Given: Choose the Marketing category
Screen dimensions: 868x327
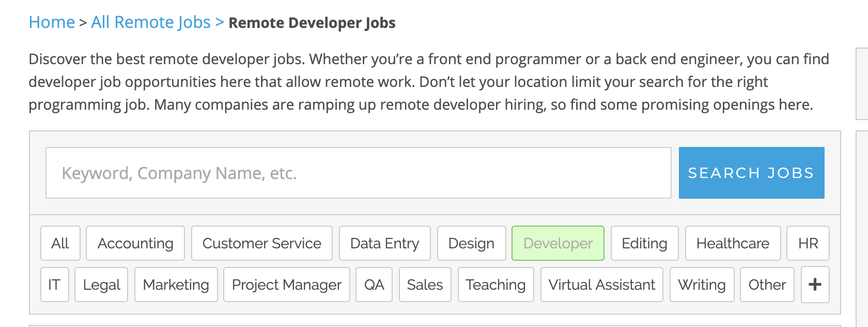Looking at the screenshot, I should [176, 285].
